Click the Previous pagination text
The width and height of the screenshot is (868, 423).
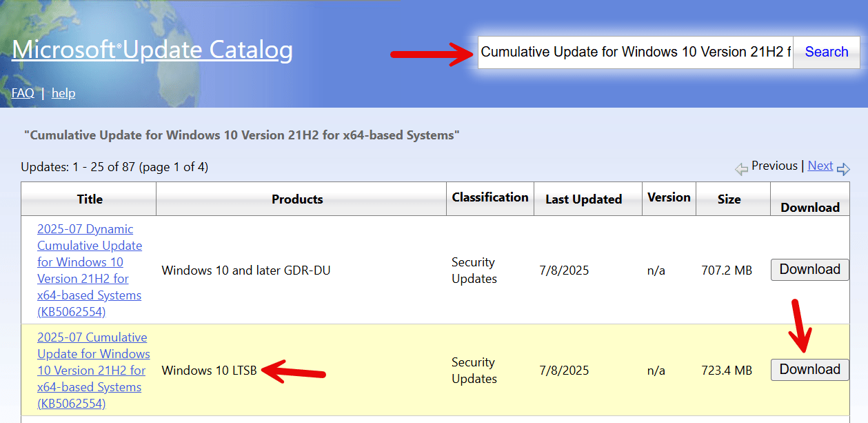[774, 166]
